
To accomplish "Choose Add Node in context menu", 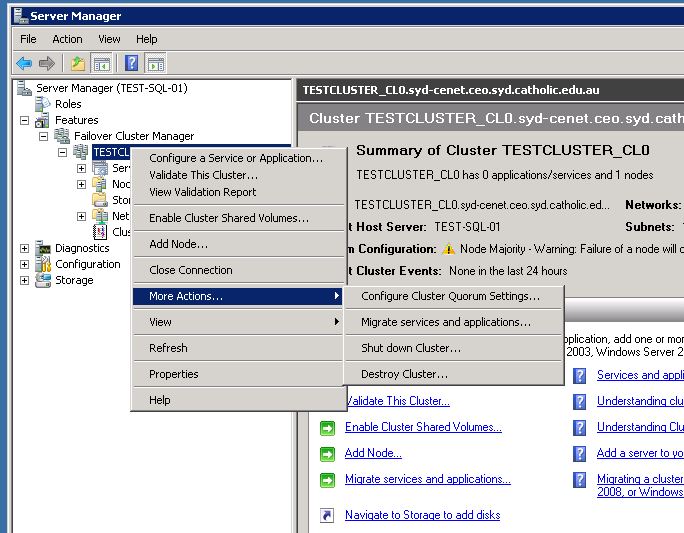I will (x=238, y=244).
